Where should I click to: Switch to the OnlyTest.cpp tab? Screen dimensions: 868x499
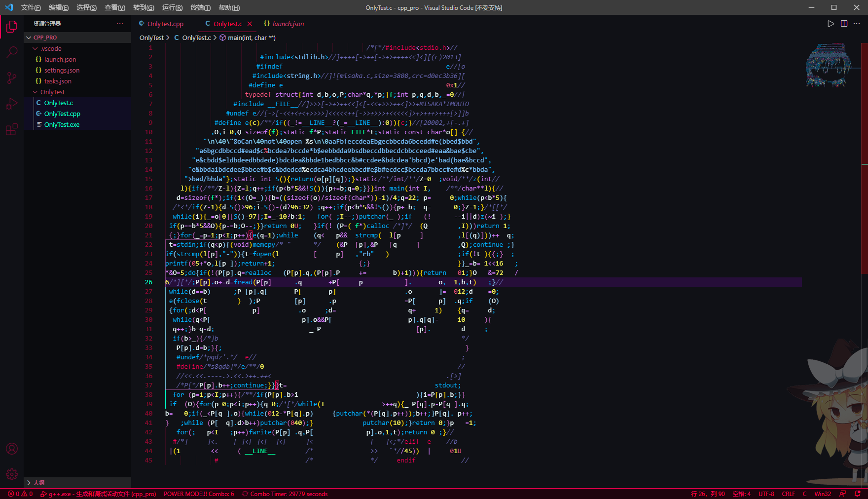165,24
